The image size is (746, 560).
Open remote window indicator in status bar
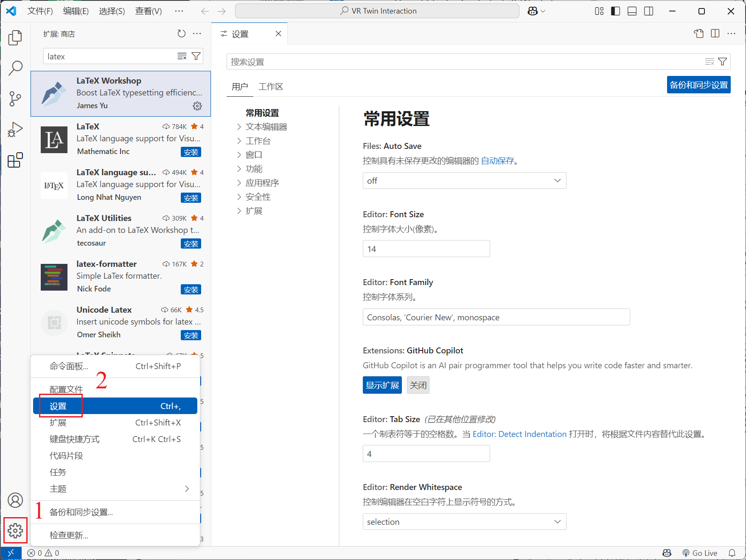click(x=11, y=553)
